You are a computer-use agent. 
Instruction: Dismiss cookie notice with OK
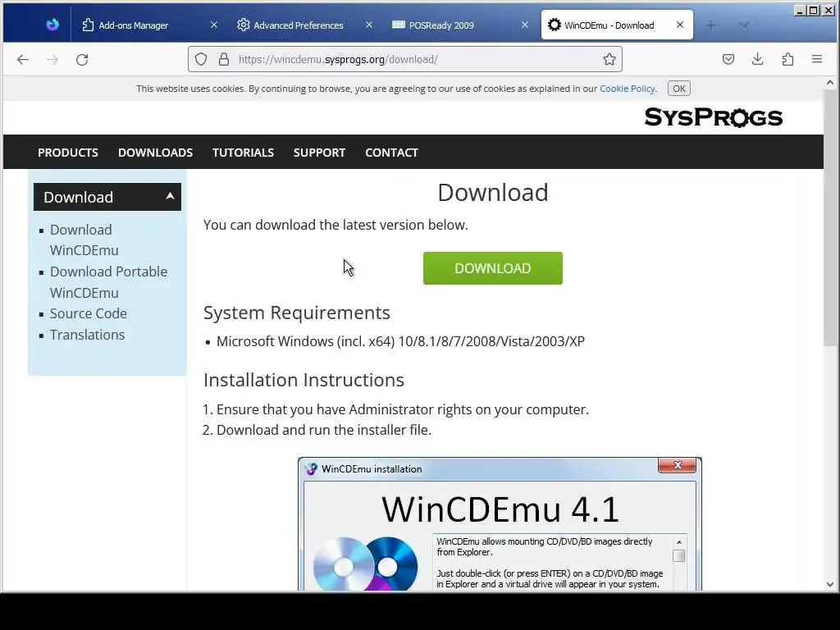678,89
